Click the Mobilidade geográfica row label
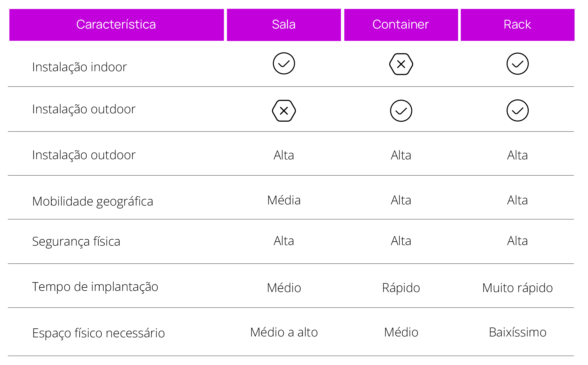The width and height of the screenshot is (588, 365). (92, 202)
